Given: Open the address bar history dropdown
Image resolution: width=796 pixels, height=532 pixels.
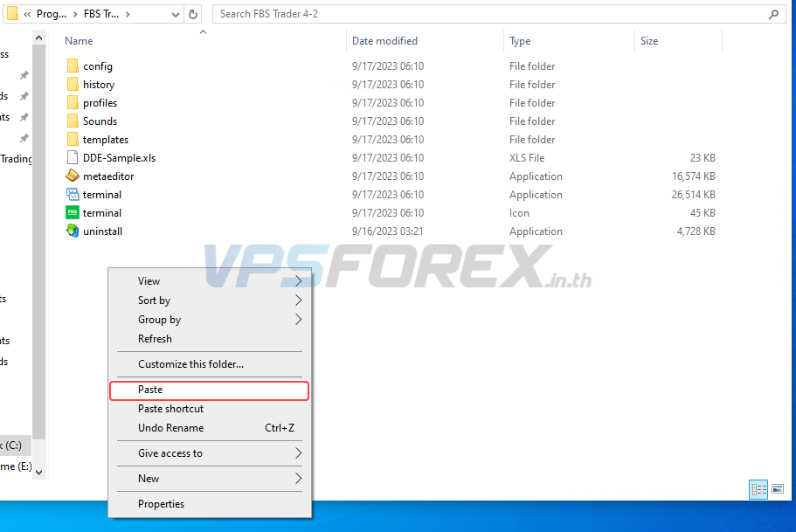Looking at the screenshot, I should pyautogui.click(x=173, y=14).
